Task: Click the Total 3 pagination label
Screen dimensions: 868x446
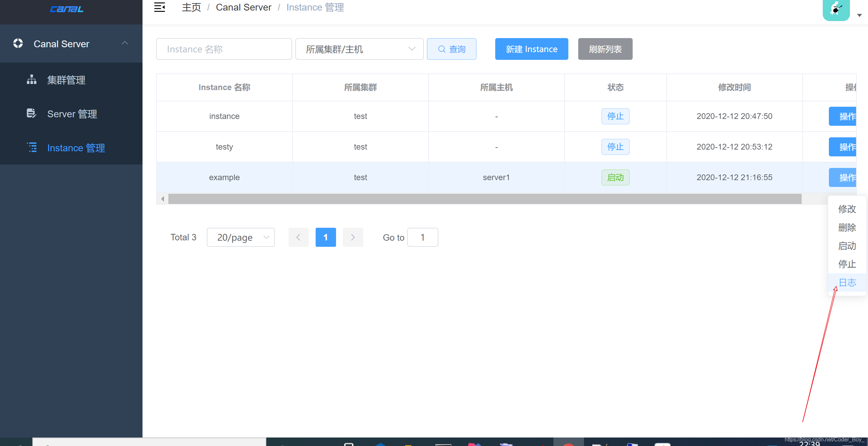Action: tap(183, 237)
